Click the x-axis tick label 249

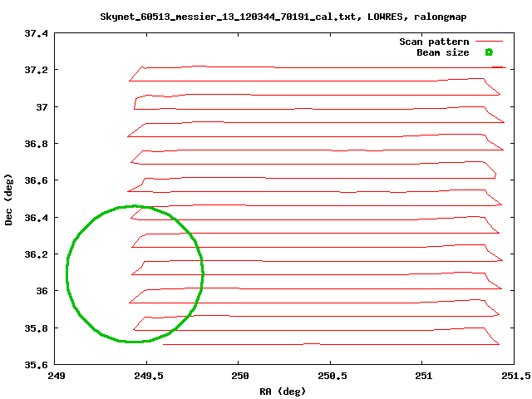click(57, 376)
